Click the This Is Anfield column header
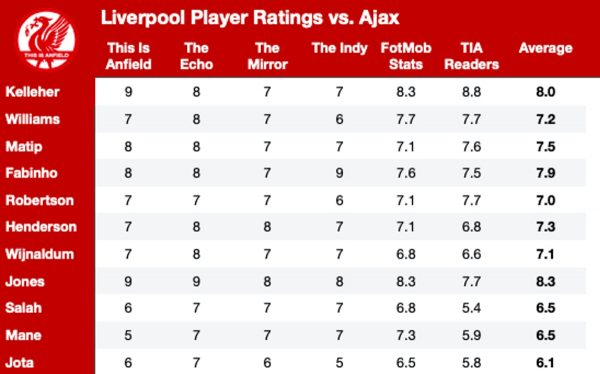 (128, 56)
